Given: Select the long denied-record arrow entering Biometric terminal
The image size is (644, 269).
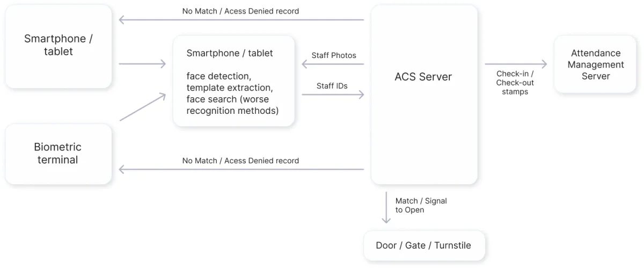Looking at the screenshot, I should [x=241, y=170].
